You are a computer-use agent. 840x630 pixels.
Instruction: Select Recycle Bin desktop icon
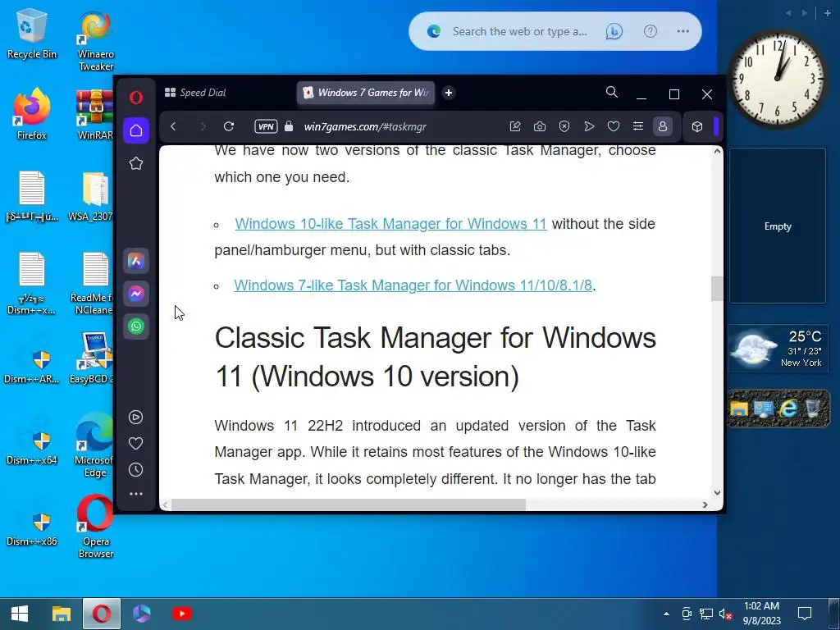tap(32, 34)
